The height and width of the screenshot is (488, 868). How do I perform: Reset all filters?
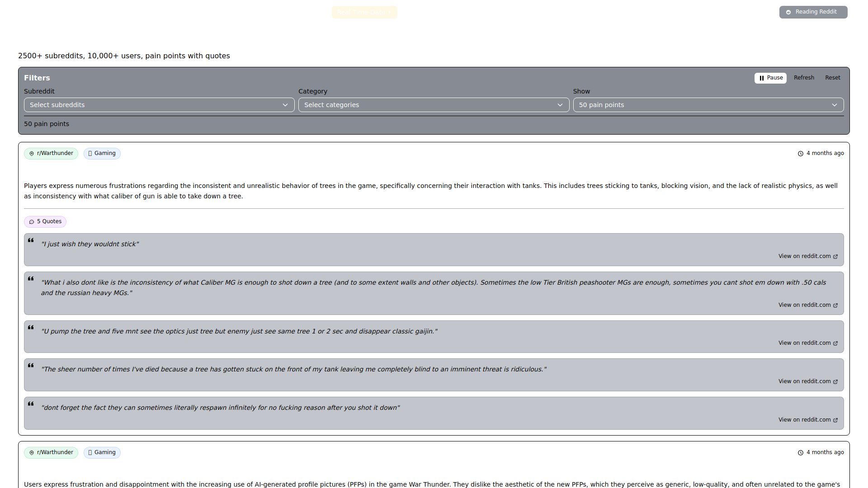pyautogui.click(x=832, y=78)
